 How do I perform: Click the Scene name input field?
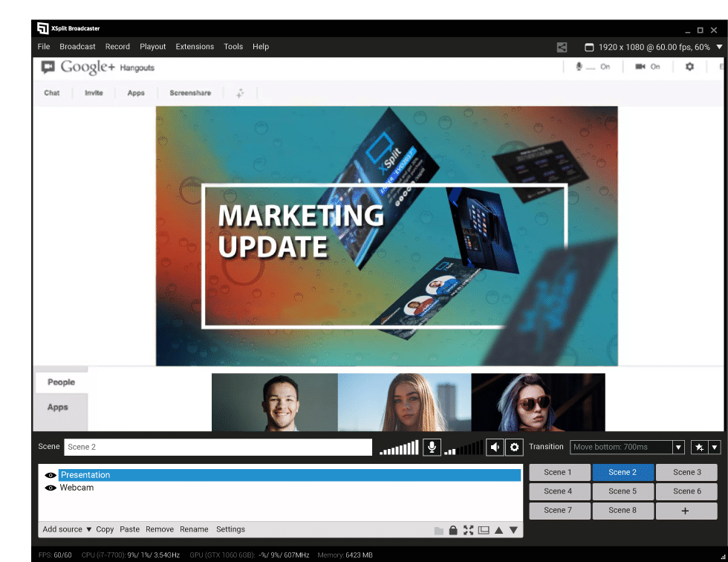pos(218,448)
